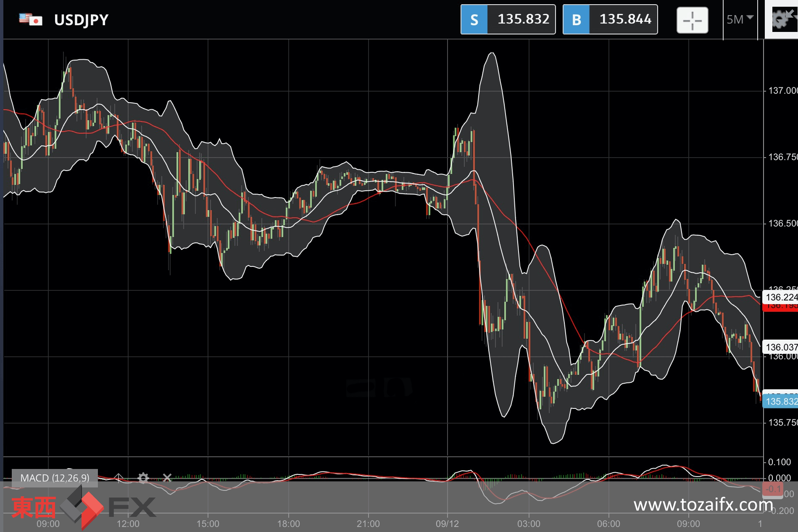
Task: Select the 136.037 price label on the axis
Action: pos(780,347)
